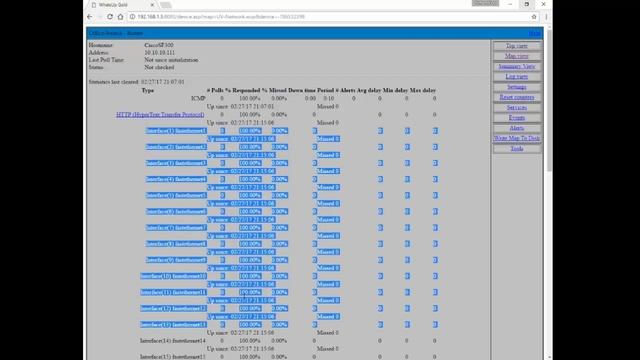Click Write Map To Disk

coord(517,138)
